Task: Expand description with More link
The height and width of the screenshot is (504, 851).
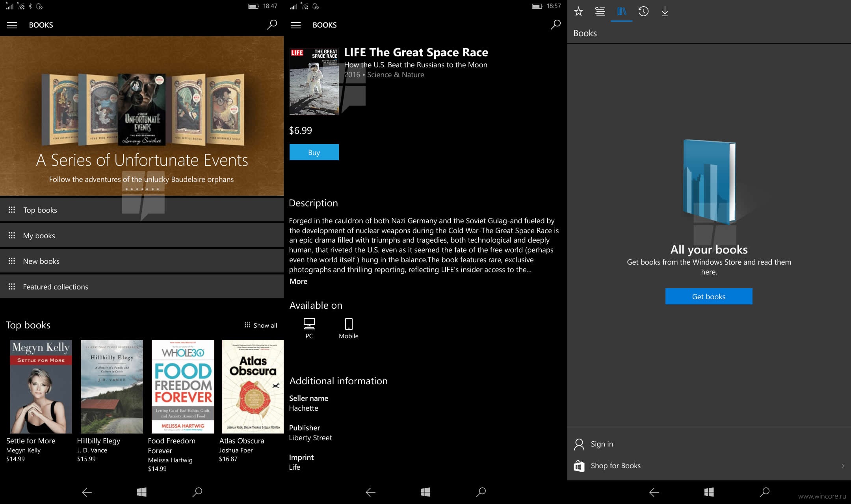Action: click(298, 281)
